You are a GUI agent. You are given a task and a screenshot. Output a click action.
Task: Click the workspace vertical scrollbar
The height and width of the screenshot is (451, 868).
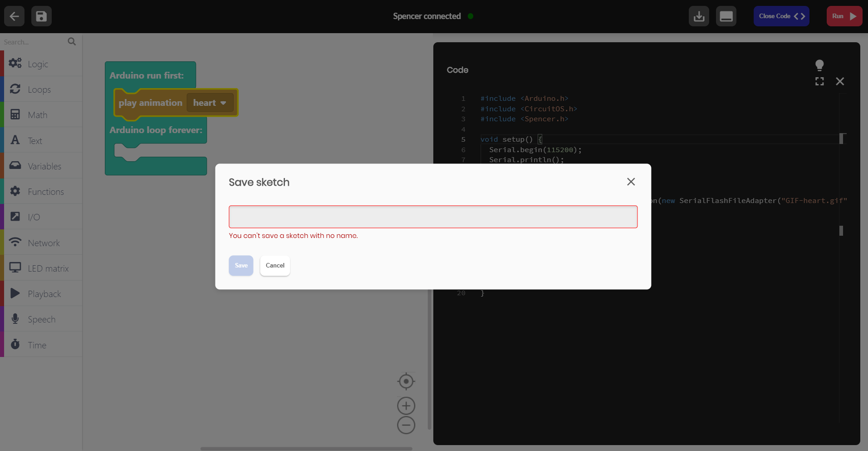(430, 359)
